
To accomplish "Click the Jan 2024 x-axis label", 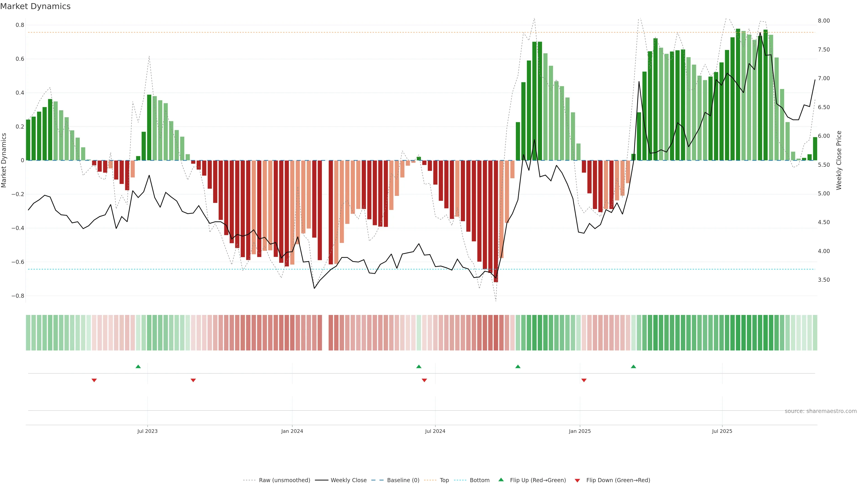I will [x=292, y=431].
